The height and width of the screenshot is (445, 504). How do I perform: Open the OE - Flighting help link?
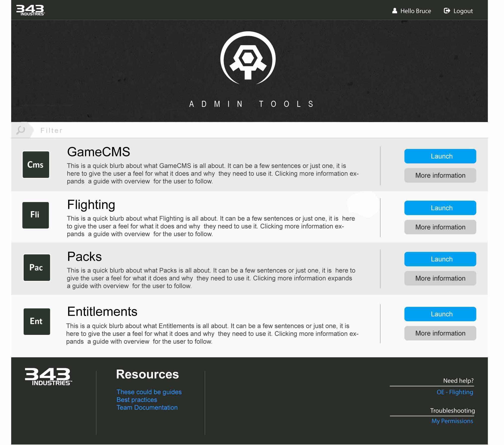pyautogui.click(x=455, y=392)
